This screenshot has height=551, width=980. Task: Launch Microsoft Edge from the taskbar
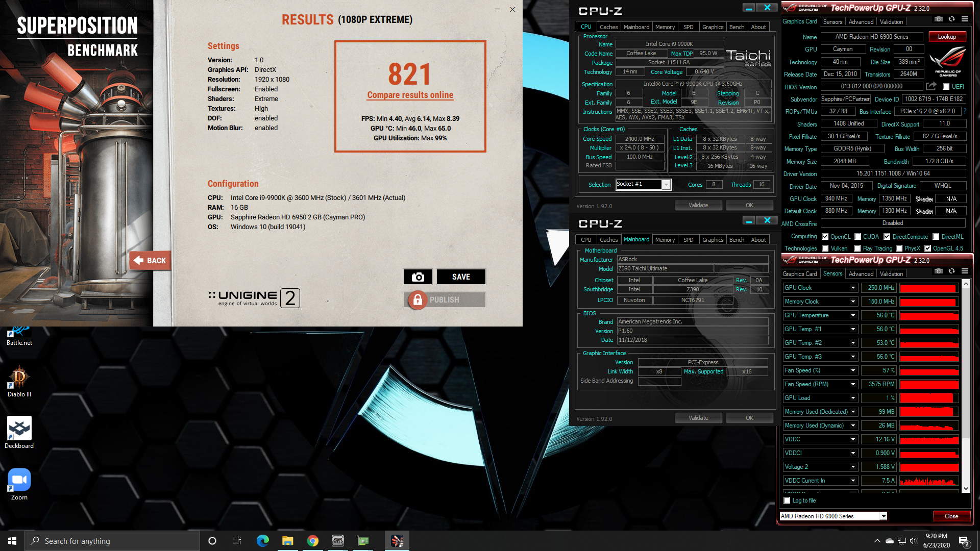263,541
